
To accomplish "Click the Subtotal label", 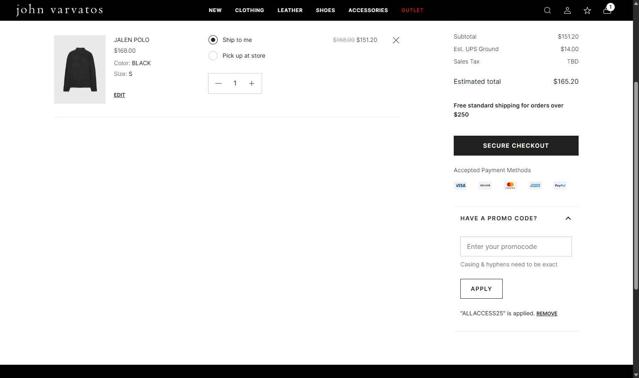I will (x=465, y=37).
